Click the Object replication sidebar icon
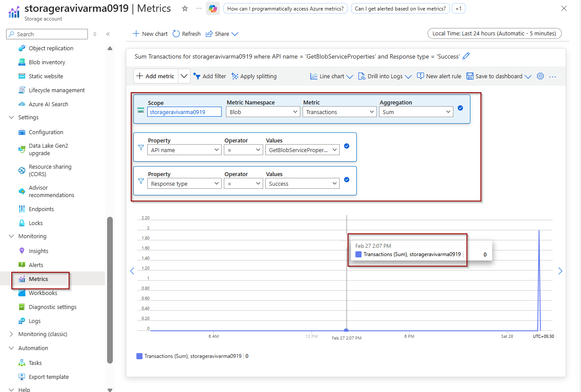This screenshot has height=392, width=581. (22, 48)
